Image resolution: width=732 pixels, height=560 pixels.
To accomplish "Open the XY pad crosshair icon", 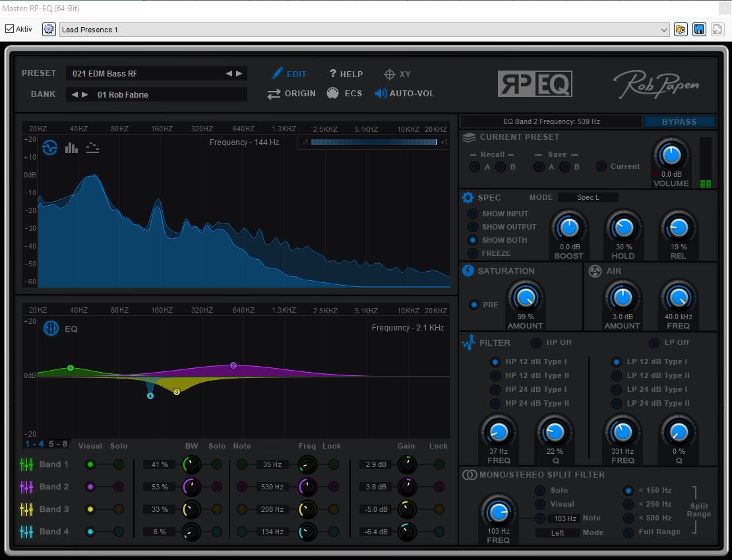I will 389,75.
